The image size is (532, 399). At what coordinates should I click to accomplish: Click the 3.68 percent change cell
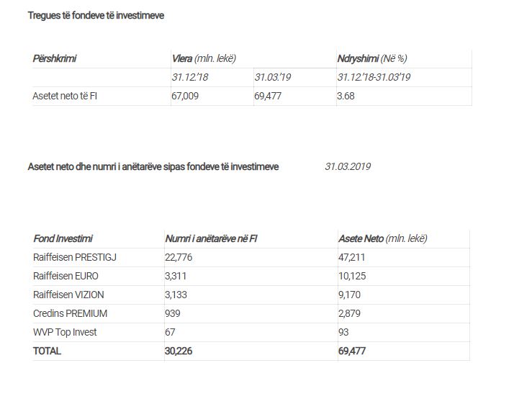pos(346,96)
